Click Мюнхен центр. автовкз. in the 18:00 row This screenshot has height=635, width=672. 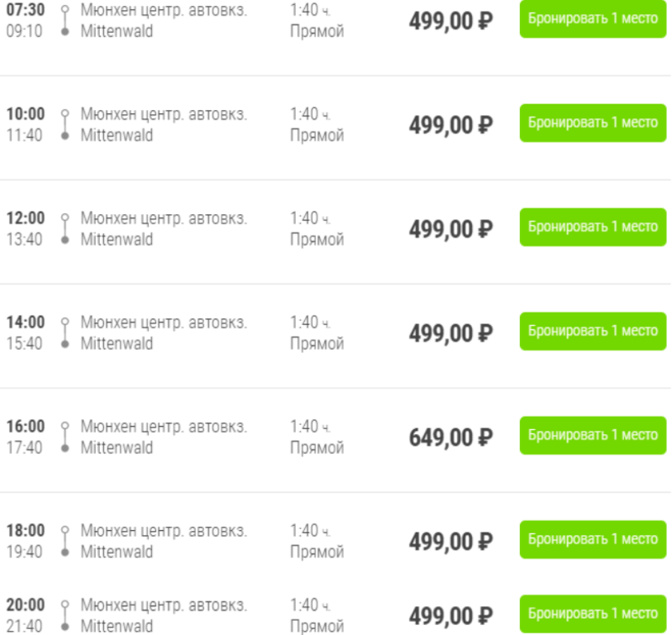tap(164, 531)
